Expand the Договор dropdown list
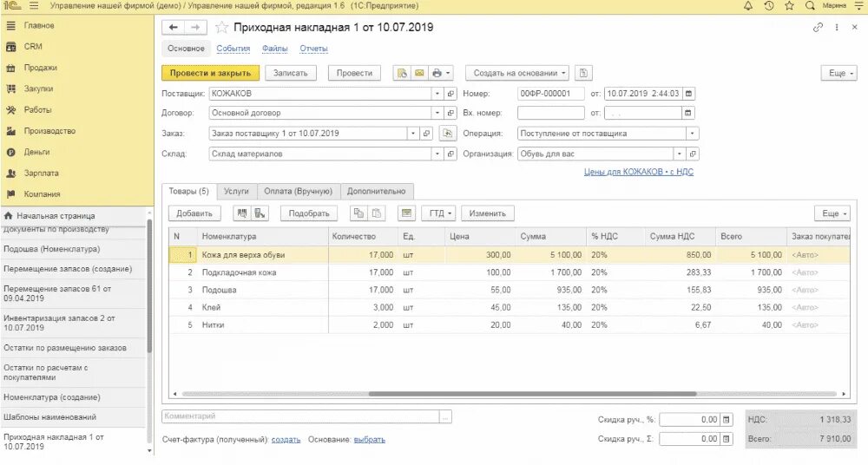This screenshot has height=465, width=868. pos(437,113)
